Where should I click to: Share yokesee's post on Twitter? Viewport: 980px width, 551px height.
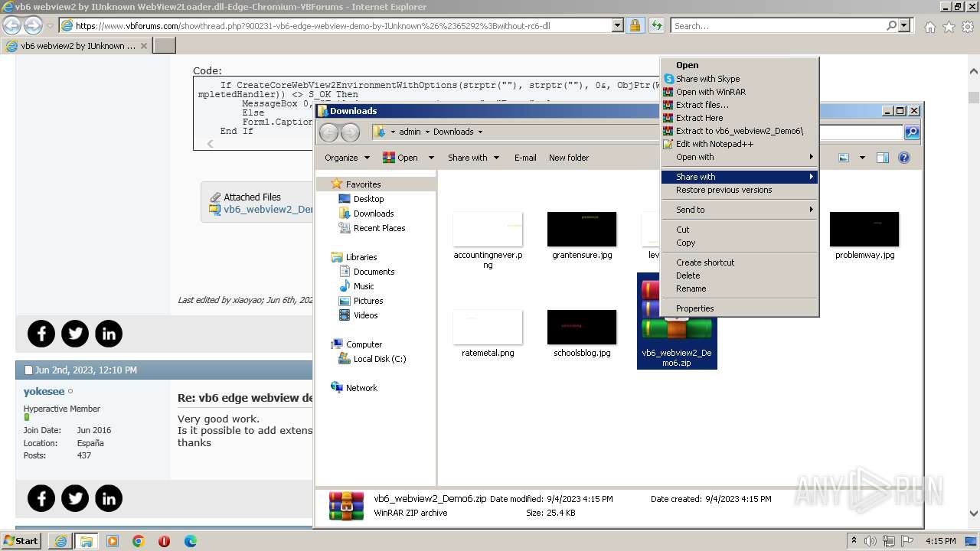(75, 499)
